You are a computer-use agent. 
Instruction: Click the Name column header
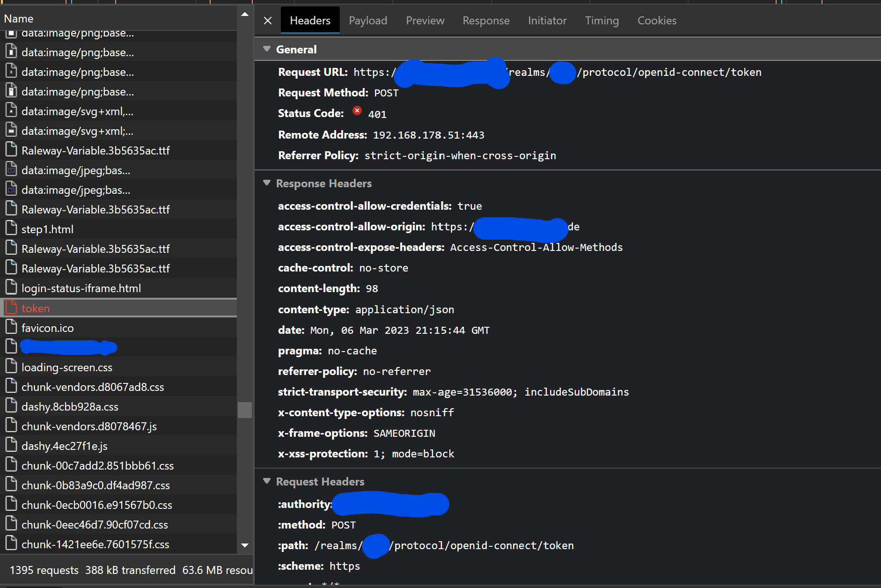(x=19, y=18)
